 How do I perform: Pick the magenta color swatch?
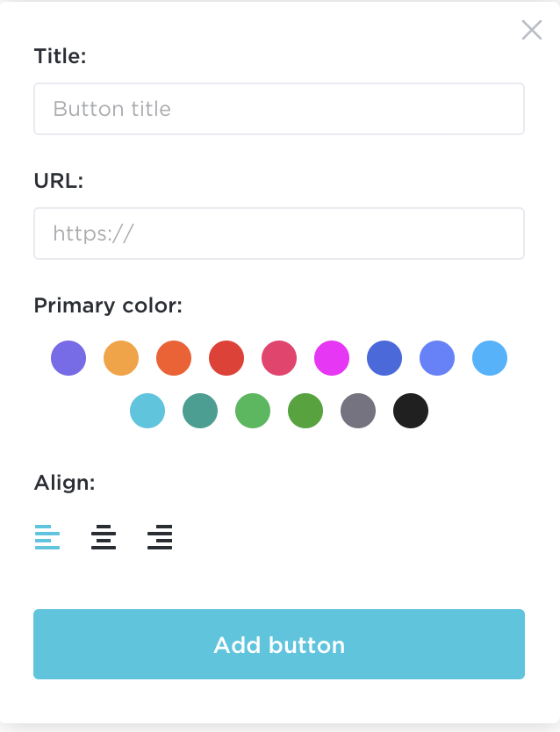(x=332, y=358)
